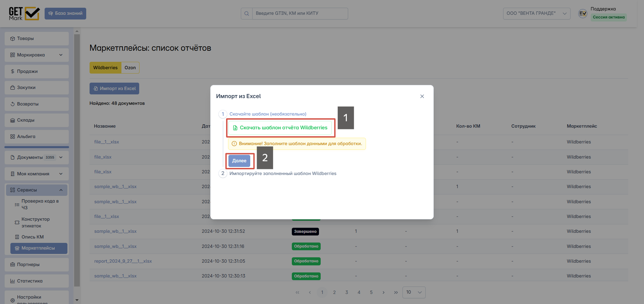Open the Возвраты sidebar section
The height and width of the screenshot is (304, 644).
click(x=37, y=104)
